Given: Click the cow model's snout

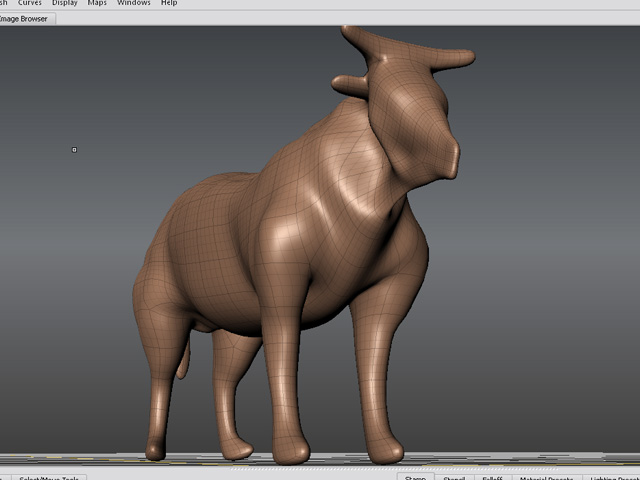Looking at the screenshot, I should coord(449,155).
